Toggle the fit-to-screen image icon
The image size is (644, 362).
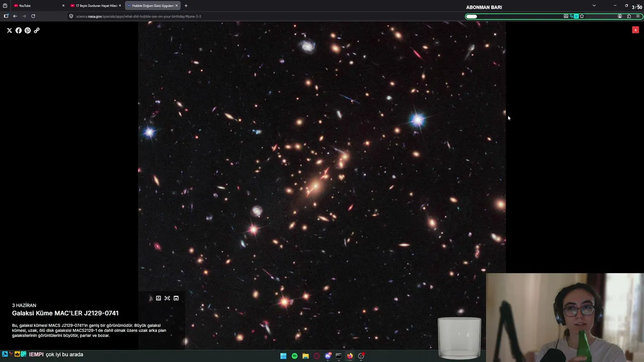click(x=167, y=298)
